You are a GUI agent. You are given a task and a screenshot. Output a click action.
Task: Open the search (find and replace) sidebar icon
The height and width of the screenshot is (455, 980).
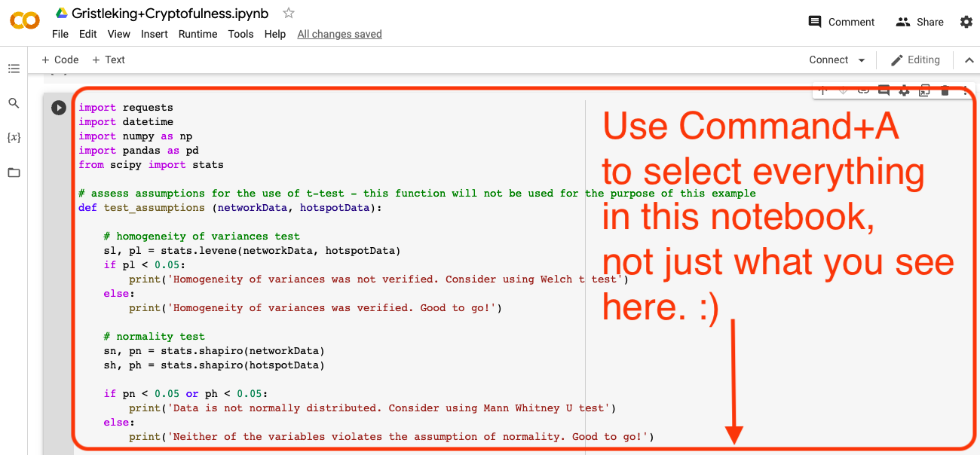pos(14,103)
